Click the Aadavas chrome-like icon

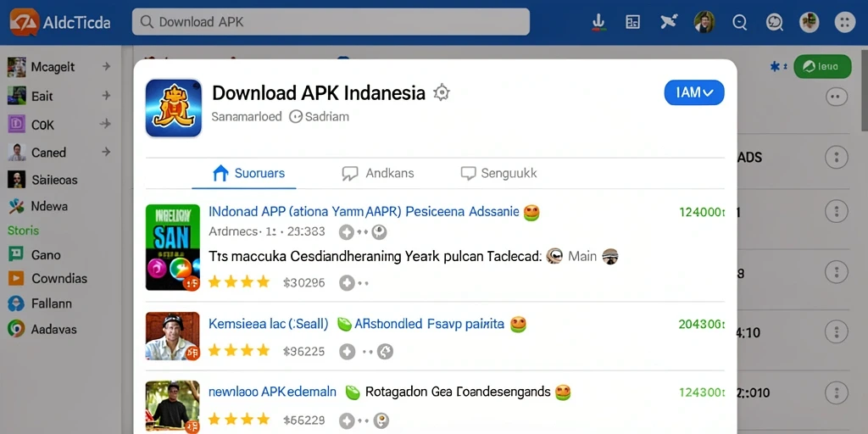pyautogui.click(x=16, y=329)
